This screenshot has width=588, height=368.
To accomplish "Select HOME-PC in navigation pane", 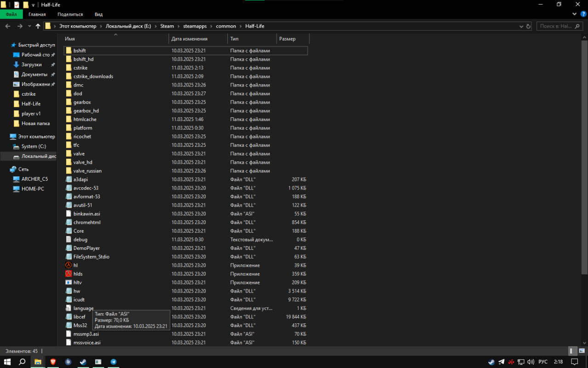I will 33,189.
